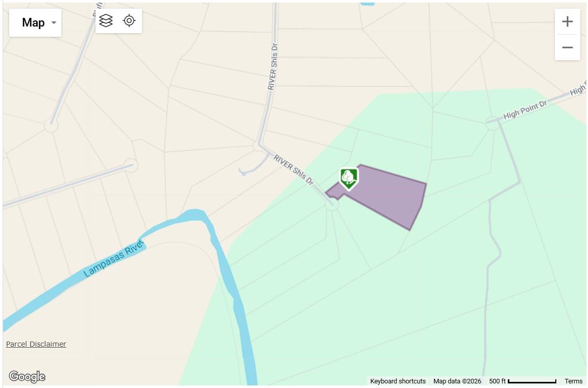This screenshot has height=388, width=588.
Task: Select the green tree property marker
Action: (x=349, y=179)
